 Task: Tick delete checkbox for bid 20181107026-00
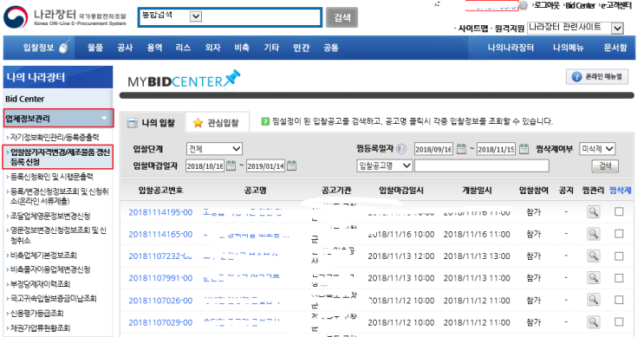coord(619,300)
